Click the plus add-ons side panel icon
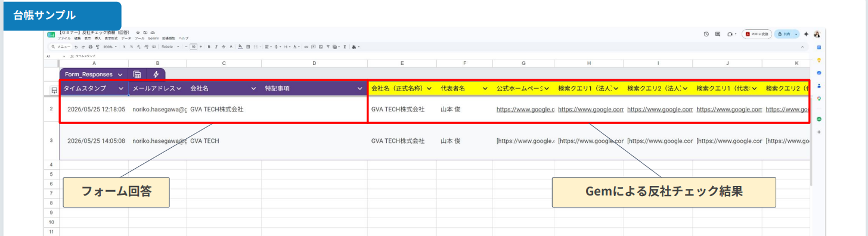Image resolution: width=868 pixels, height=236 pixels. click(819, 132)
